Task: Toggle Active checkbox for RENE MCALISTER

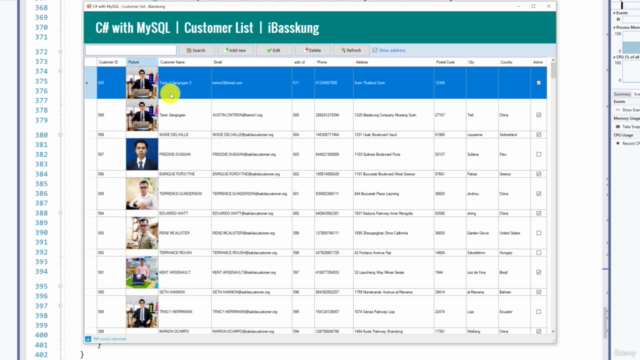Action: pyautogui.click(x=538, y=233)
